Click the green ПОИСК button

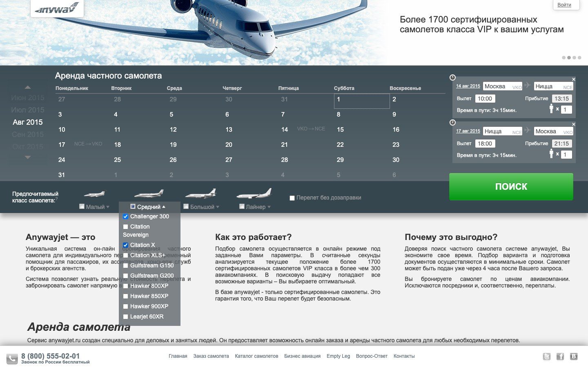pyautogui.click(x=511, y=186)
